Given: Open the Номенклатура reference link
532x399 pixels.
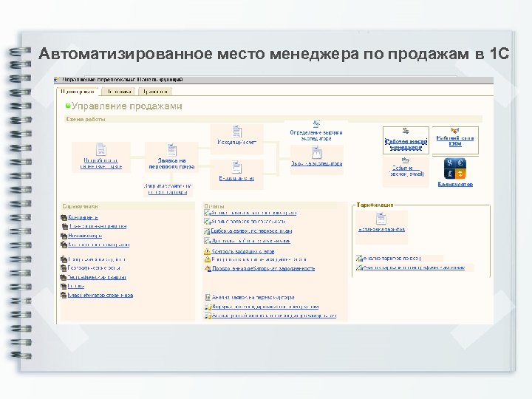Looking at the screenshot, I should [85, 236].
